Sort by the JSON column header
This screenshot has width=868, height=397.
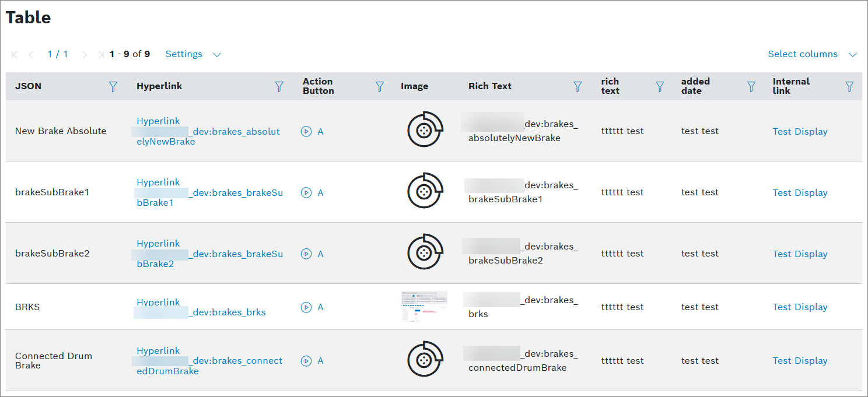click(x=28, y=86)
